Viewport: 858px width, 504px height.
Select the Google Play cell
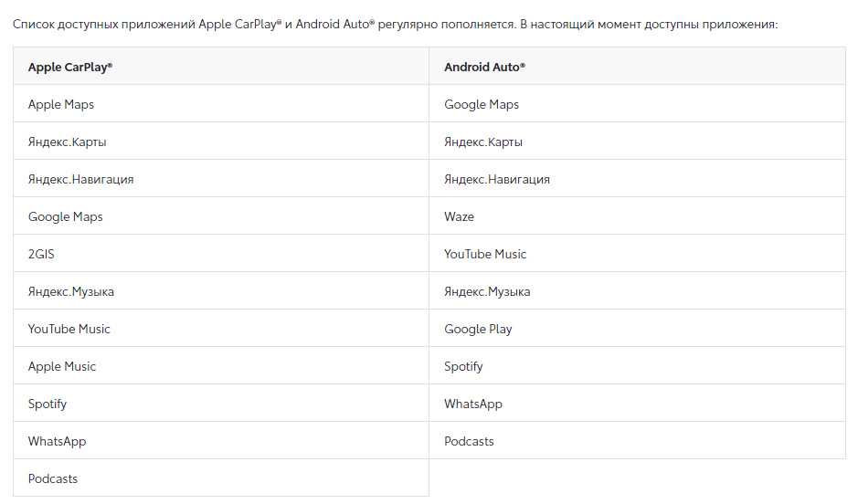(478, 329)
